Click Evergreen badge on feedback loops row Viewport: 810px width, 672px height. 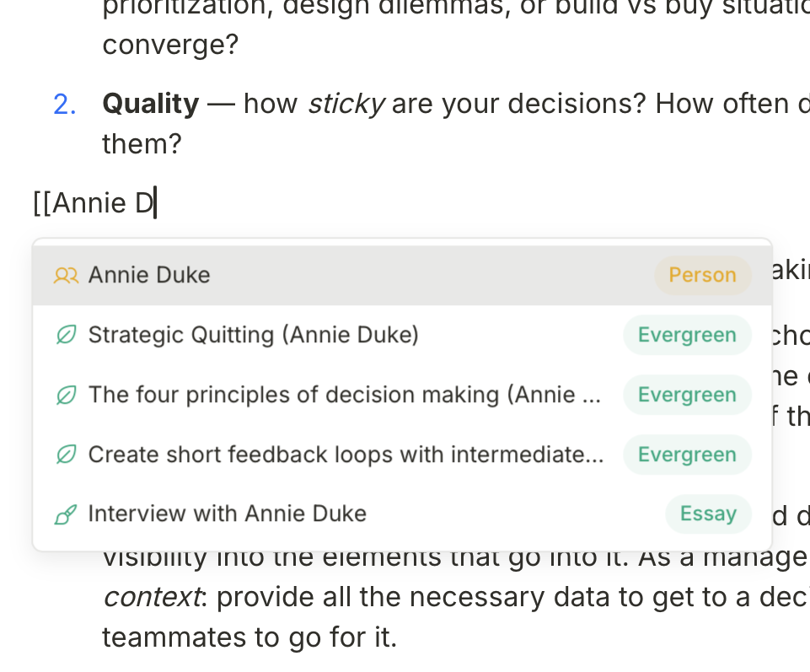(x=687, y=455)
